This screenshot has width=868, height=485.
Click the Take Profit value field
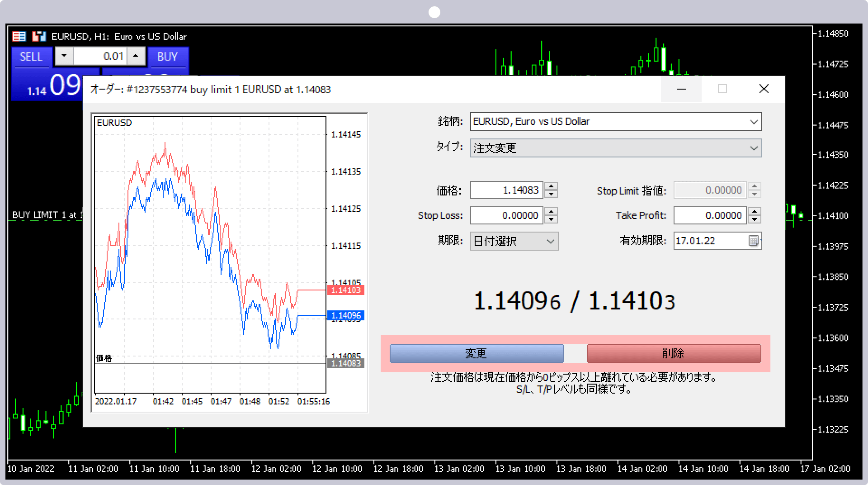pos(710,215)
